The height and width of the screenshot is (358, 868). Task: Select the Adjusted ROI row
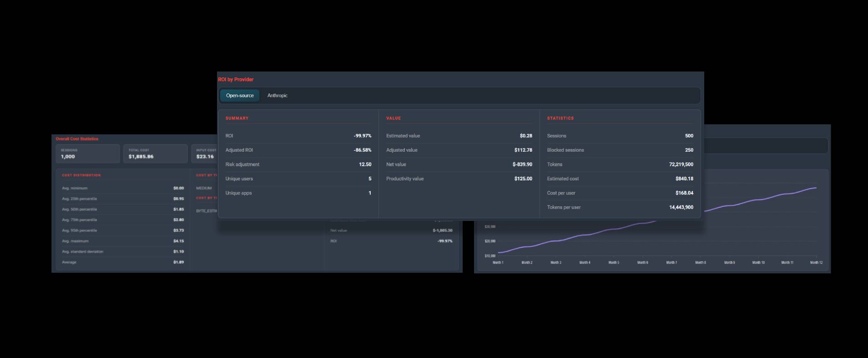click(298, 150)
